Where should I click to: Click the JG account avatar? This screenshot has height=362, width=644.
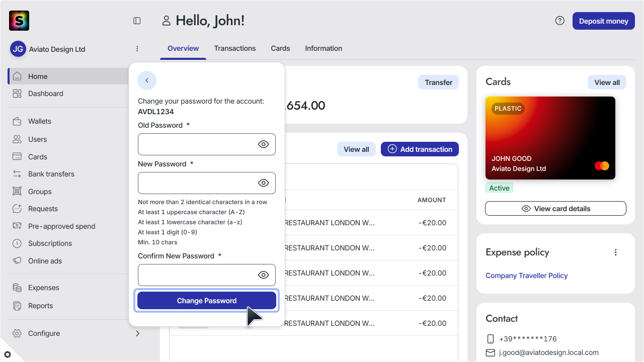[x=18, y=49]
